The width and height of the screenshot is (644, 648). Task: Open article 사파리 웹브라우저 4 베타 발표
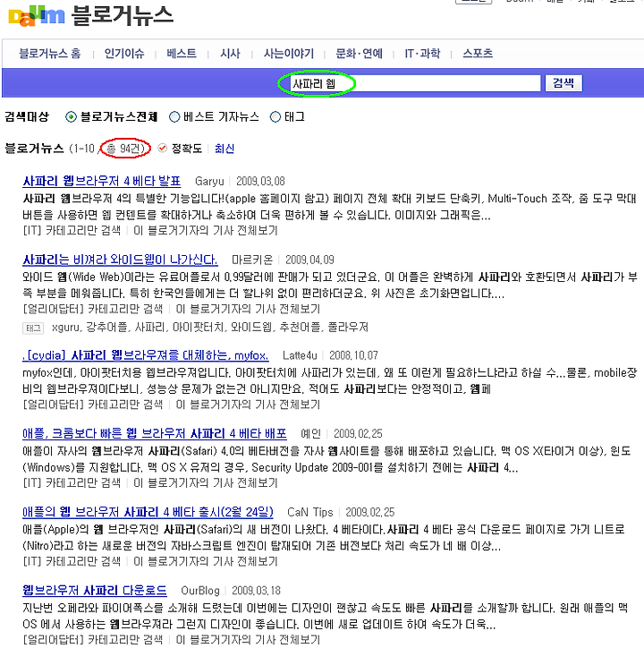[x=102, y=182]
